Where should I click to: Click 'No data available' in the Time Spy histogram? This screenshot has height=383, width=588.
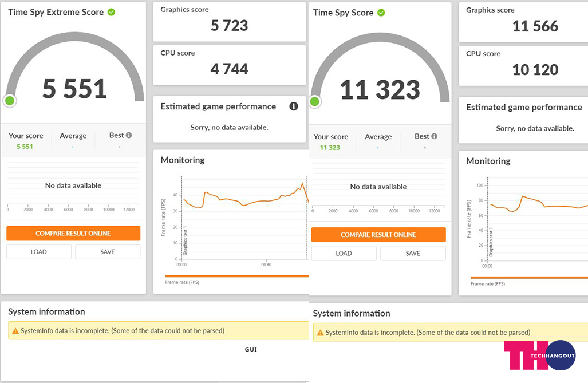pos(378,187)
